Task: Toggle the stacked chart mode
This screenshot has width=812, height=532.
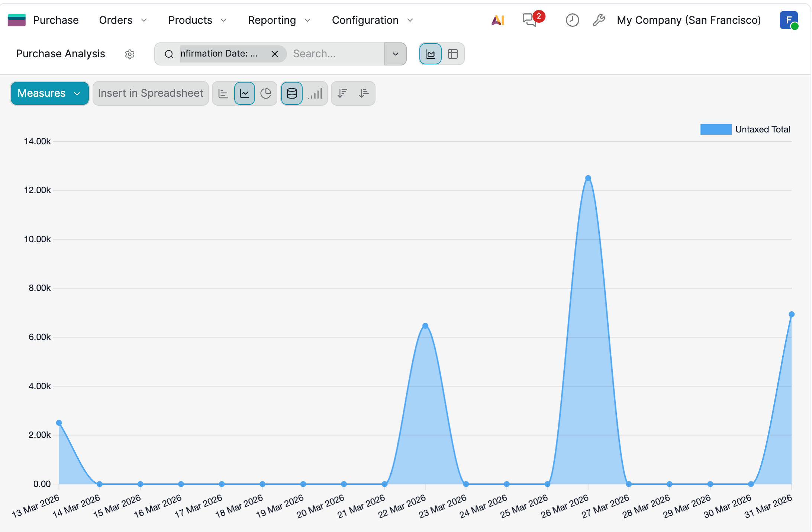Action: tap(292, 93)
